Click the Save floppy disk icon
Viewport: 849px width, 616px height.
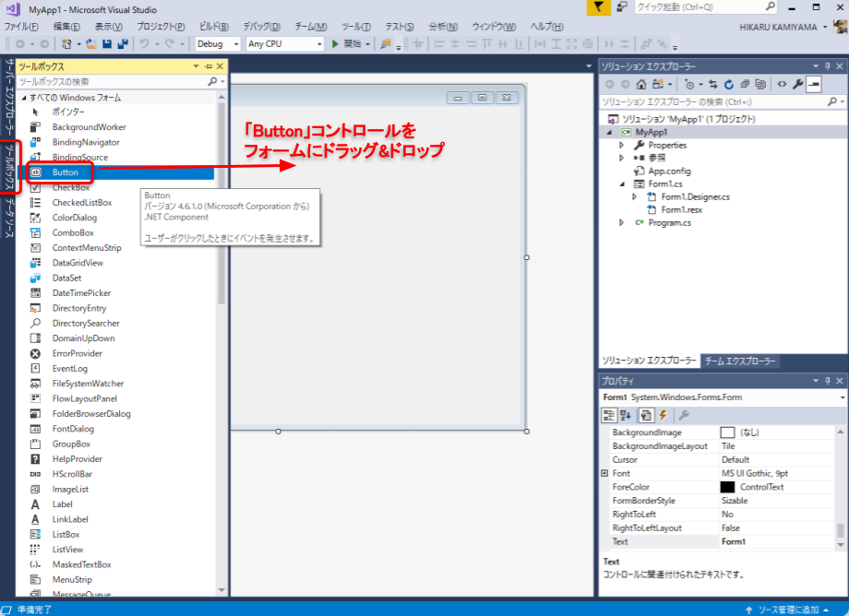tap(107, 44)
